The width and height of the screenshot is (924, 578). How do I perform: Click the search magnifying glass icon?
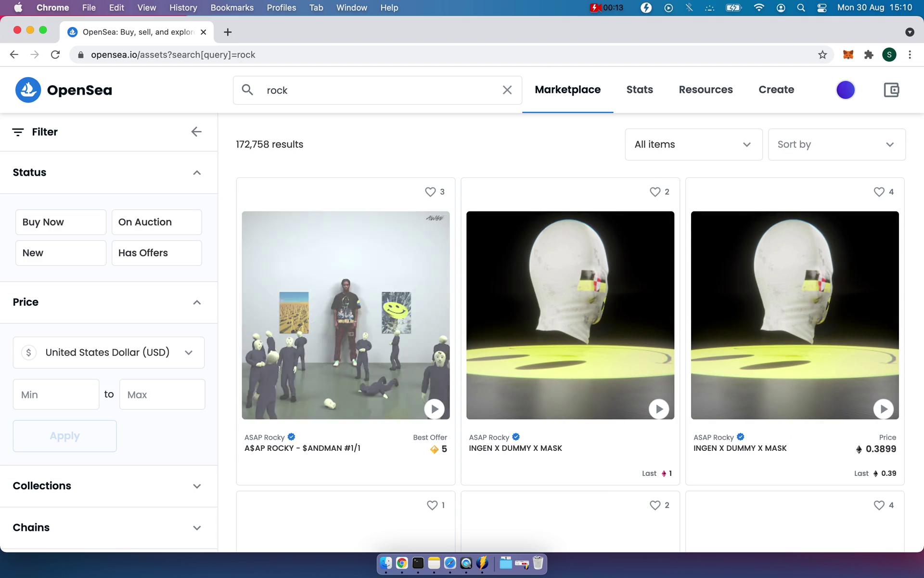(246, 89)
